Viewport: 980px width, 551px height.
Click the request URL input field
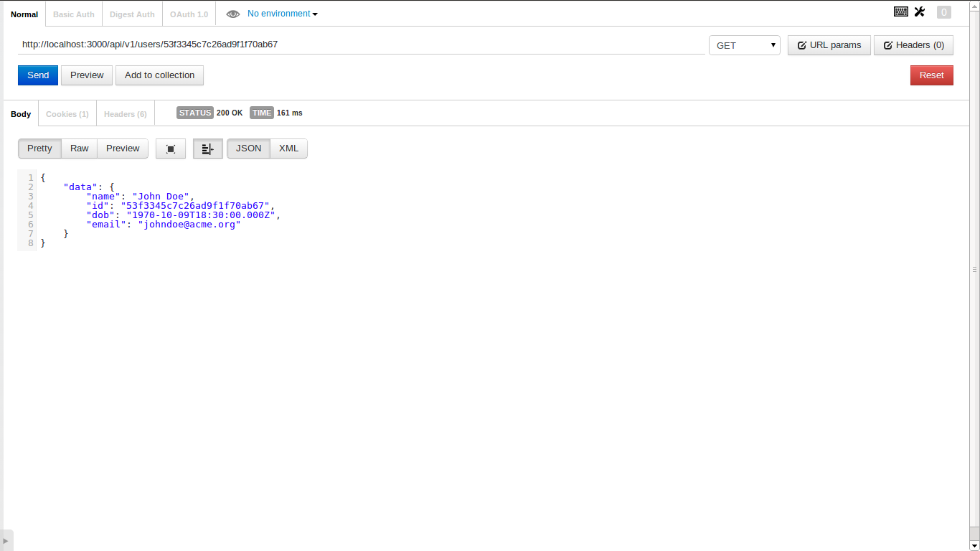pos(362,44)
